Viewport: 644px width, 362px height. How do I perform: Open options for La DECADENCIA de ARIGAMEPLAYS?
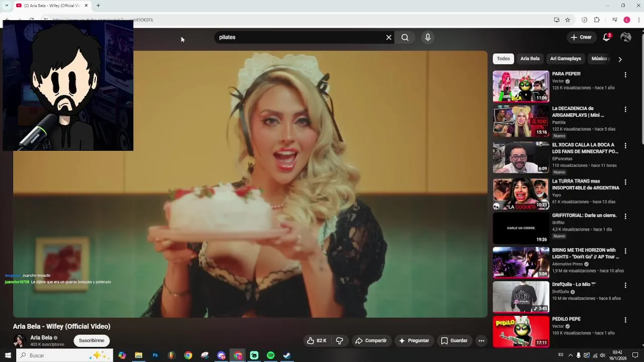pyautogui.click(x=625, y=110)
